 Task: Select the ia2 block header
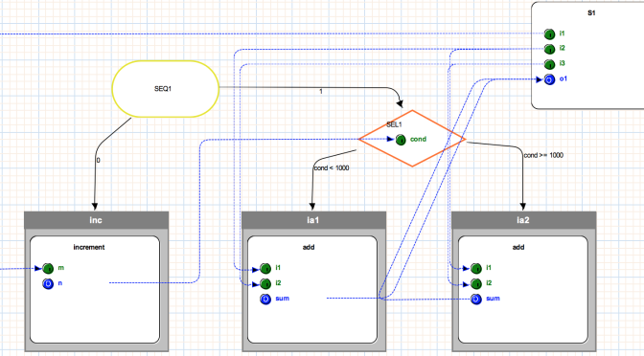coord(523,220)
